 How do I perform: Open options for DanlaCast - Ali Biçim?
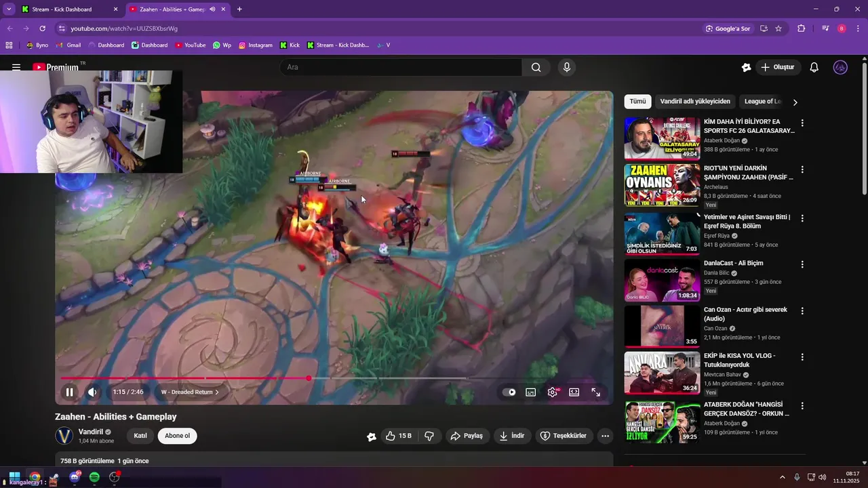pos(802,264)
